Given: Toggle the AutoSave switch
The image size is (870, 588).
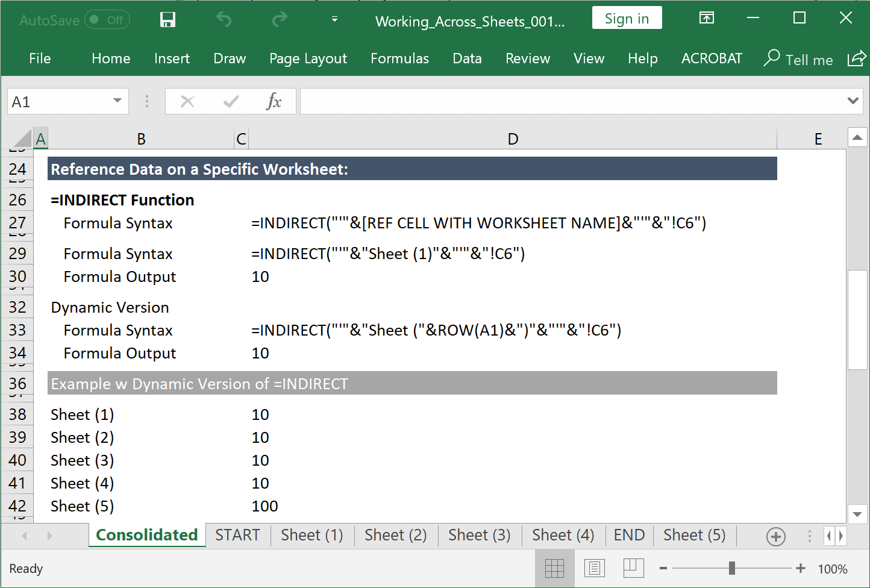Looking at the screenshot, I should 107,20.
